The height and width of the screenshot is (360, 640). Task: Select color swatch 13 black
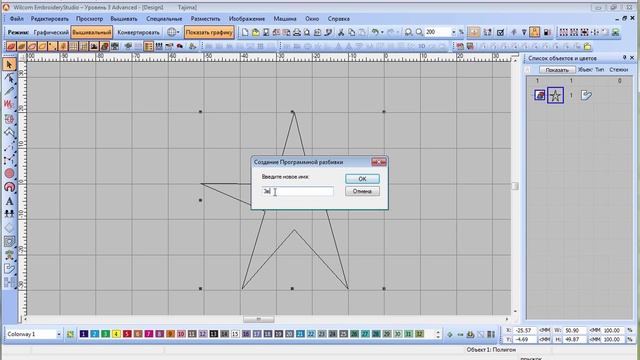coord(213,334)
